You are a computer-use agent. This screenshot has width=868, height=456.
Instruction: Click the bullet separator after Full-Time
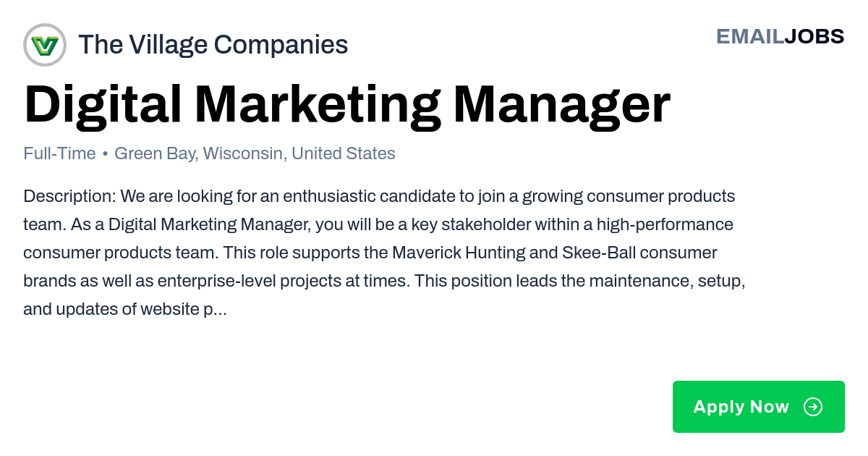click(x=105, y=154)
